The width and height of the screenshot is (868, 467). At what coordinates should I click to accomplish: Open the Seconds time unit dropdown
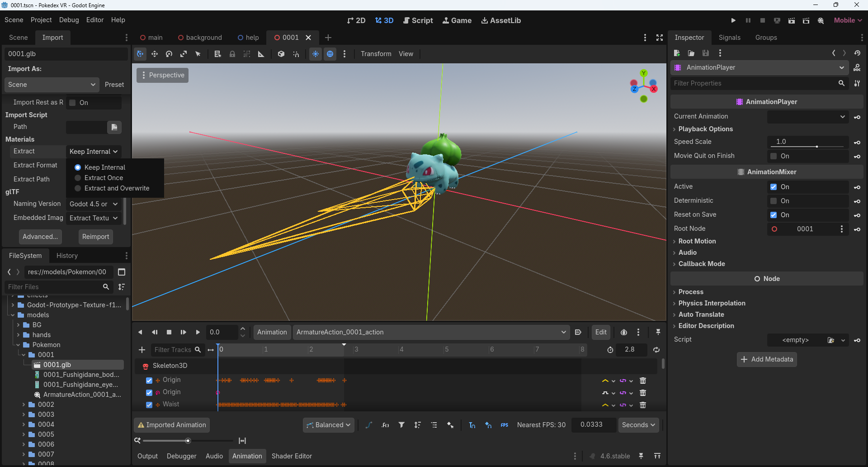coord(639,425)
